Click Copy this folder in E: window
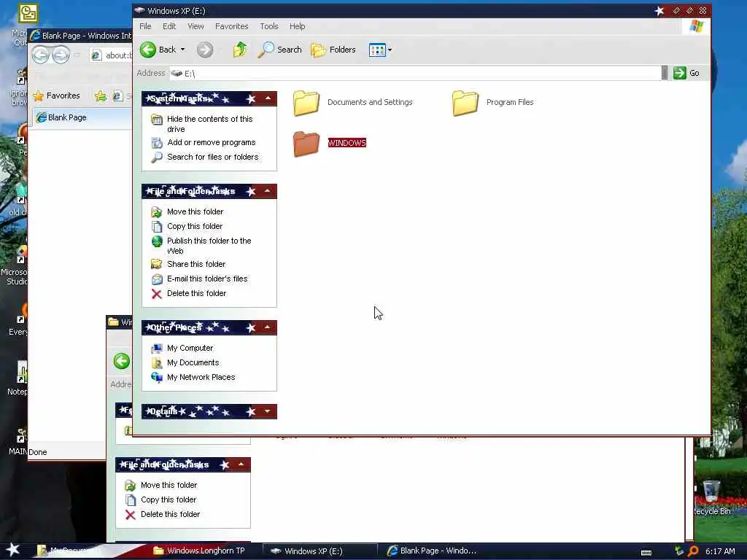Screen dimensions: 747x560 194,226
